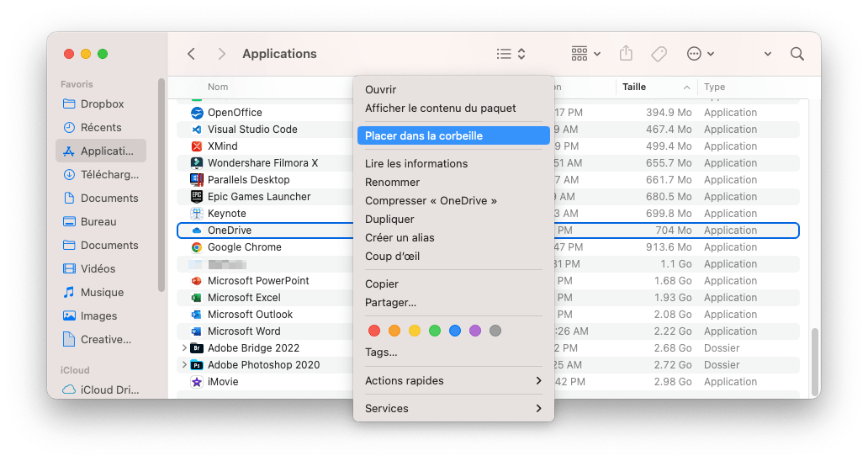This screenshot has height=461, width=868.
Task: Apply the gray tag color
Action: click(495, 331)
